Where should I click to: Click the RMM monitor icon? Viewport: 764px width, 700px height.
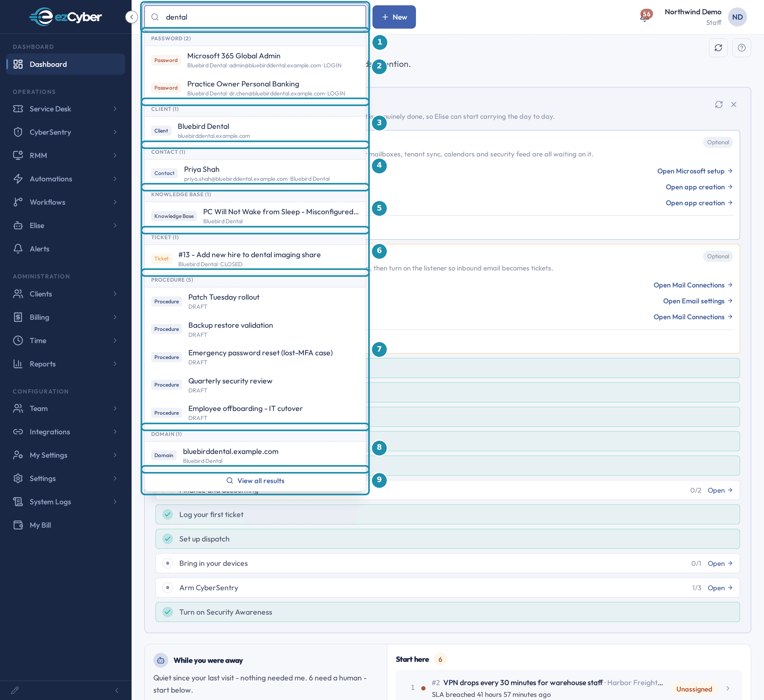(18, 155)
